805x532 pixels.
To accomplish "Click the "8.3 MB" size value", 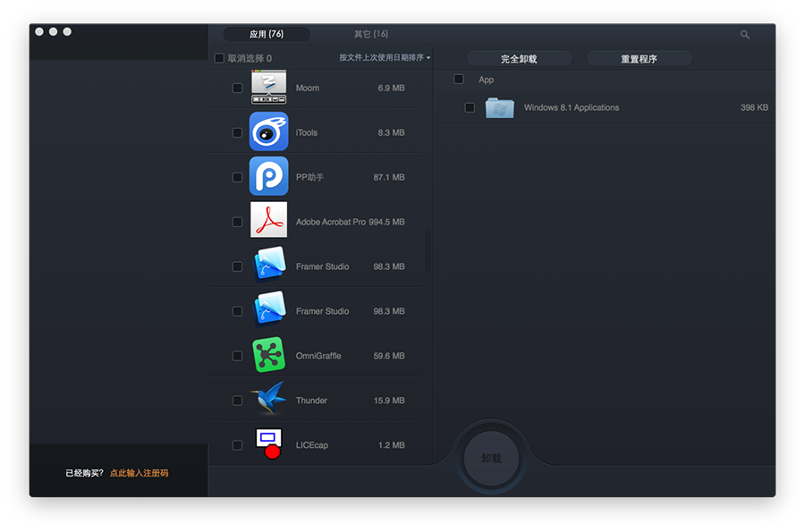I will pos(391,132).
